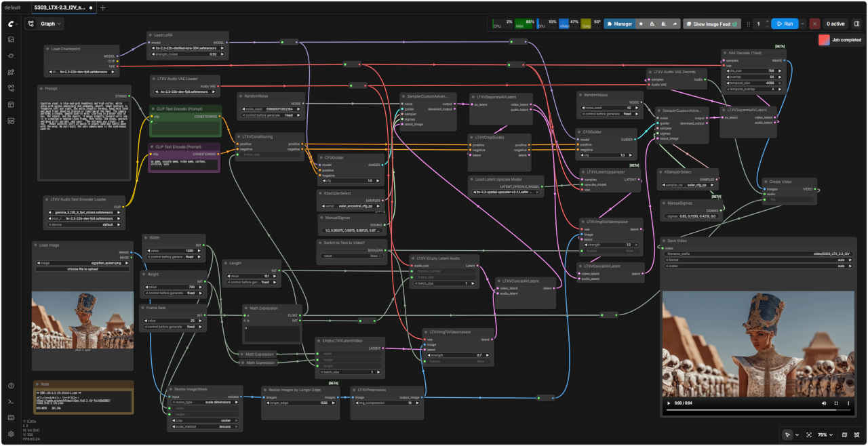The height and width of the screenshot is (446, 868).
Task: Open the keyboard shortcuts icon in sidebar
Action: point(11,418)
